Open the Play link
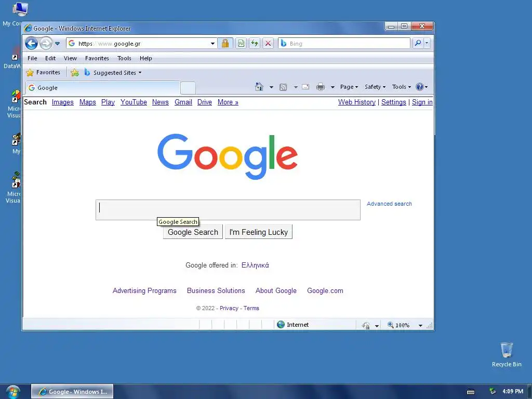532x399 pixels. (x=108, y=102)
